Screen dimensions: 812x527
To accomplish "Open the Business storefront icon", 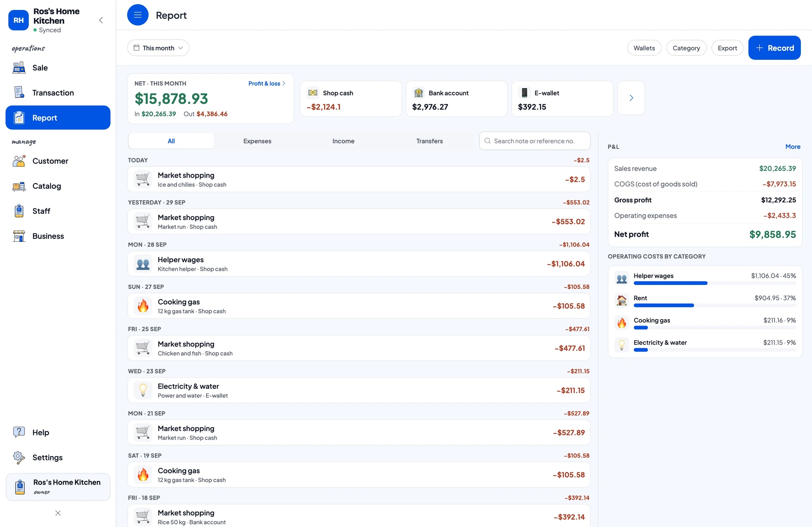I will pos(19,236).
